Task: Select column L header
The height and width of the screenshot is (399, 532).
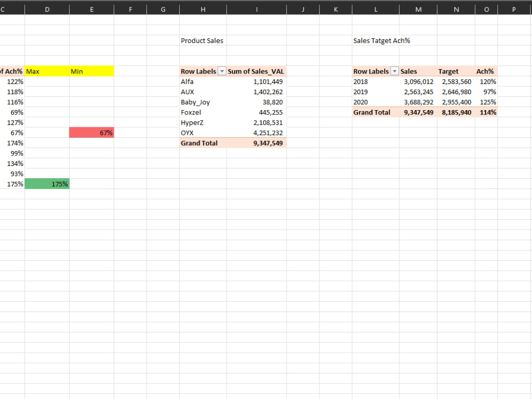Action: 376,10
